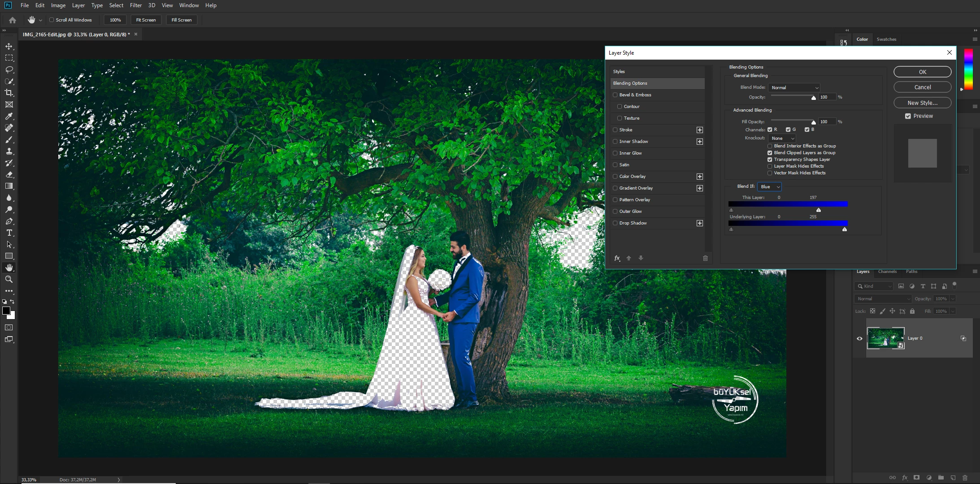This screenshot has width=980, height=484.
Task: Click the This Layer white slider handle
Action: [819, 210]
